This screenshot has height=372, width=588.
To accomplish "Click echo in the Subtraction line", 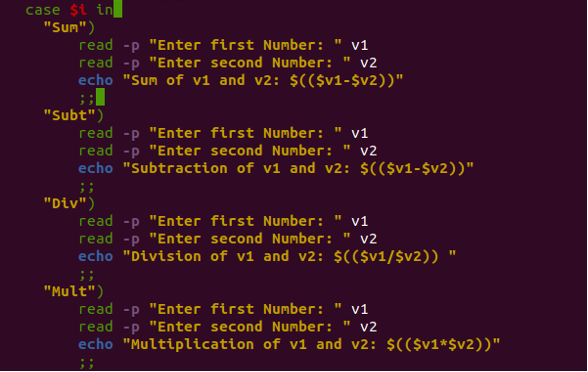I will (x=96, y=168).
